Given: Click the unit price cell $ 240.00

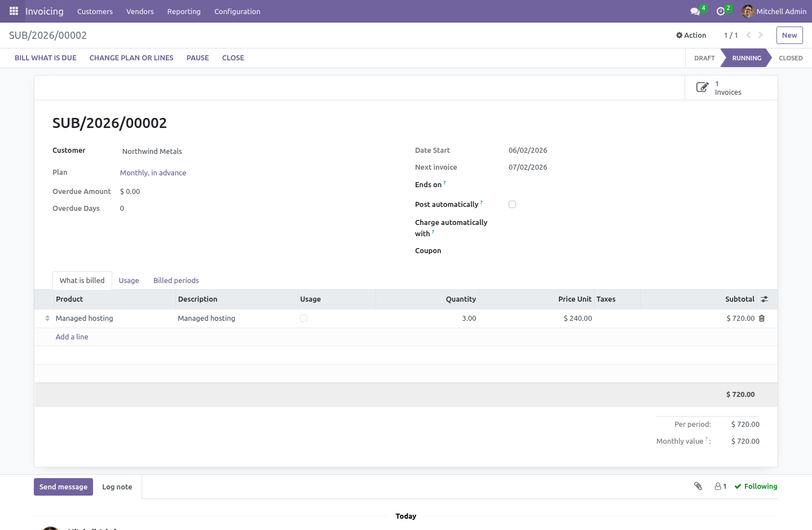Looking at the screenshot, I should click(x=536, y=319).
